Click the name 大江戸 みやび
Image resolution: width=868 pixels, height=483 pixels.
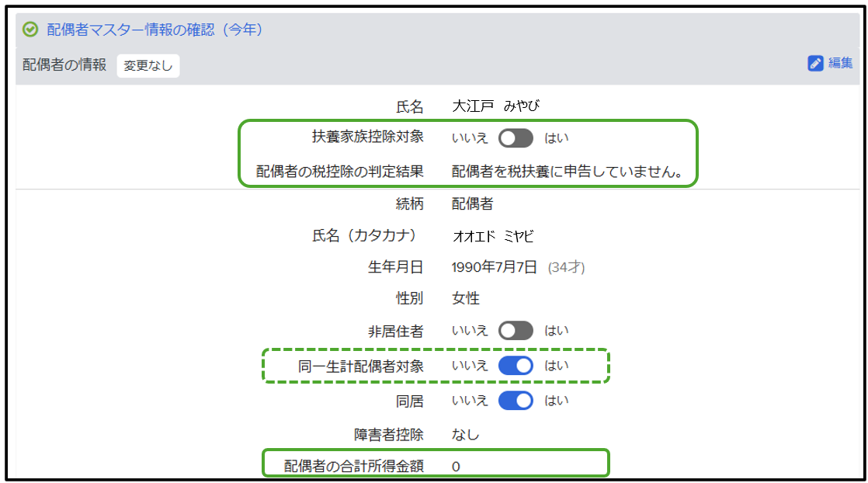[495, 106]
